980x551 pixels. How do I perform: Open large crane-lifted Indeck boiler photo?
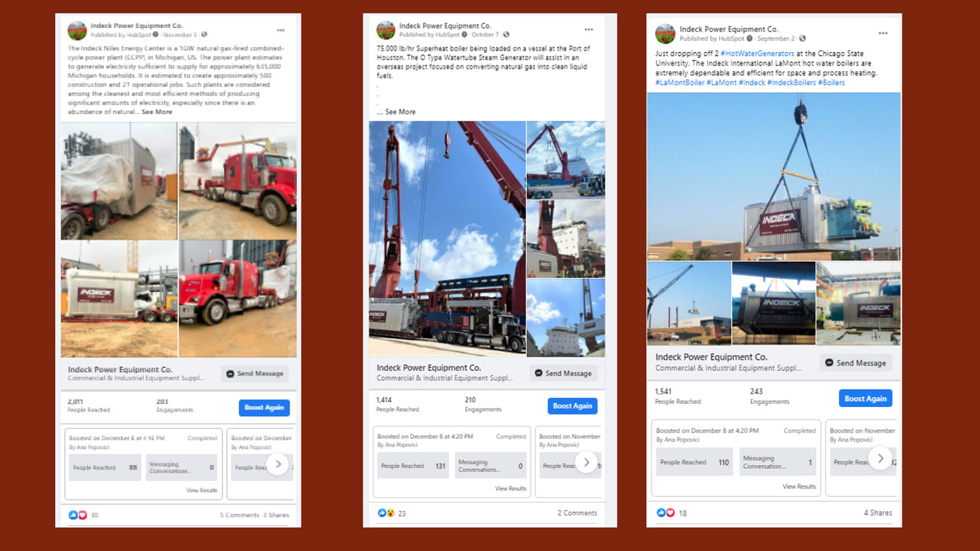[773, 176]
